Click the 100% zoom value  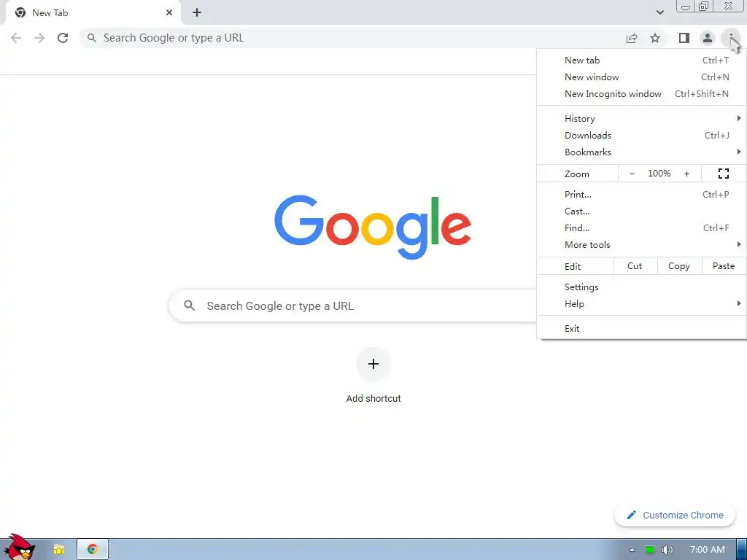tap(659, 174)
